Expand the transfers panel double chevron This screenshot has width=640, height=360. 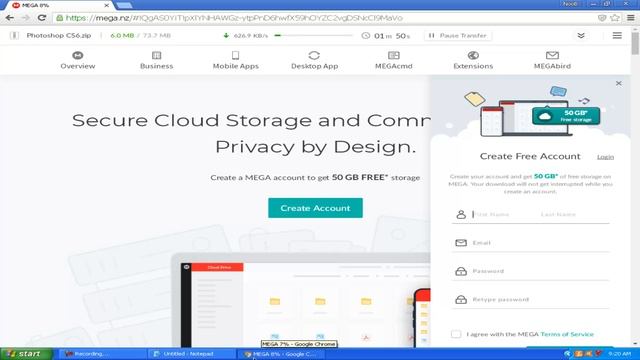click(x=581, y=36)
